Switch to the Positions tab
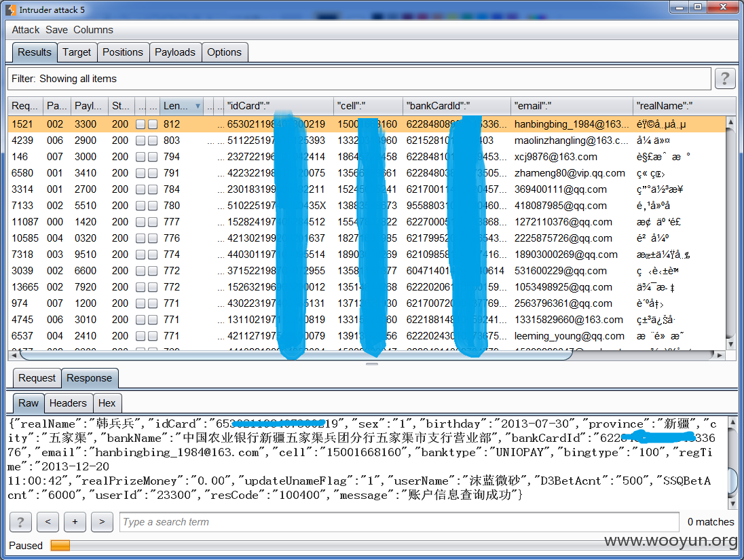744x560 pixels. [x=122, y=52]
